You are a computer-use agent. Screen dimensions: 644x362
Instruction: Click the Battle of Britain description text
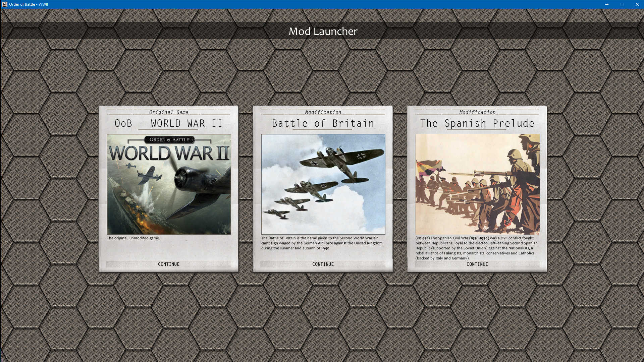(322, 243)
